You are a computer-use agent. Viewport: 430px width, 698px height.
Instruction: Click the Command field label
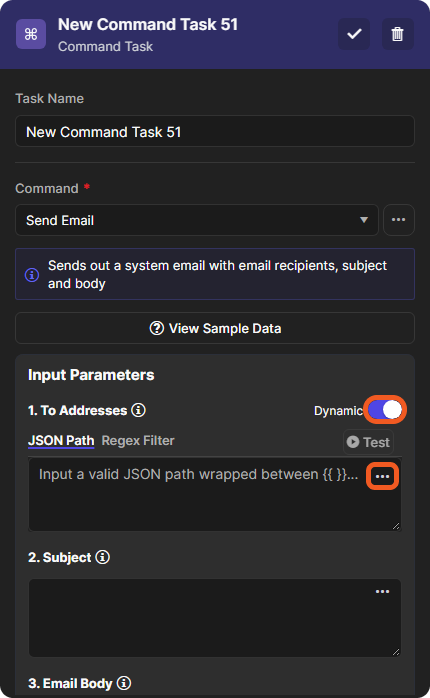[x=47, y=188]
